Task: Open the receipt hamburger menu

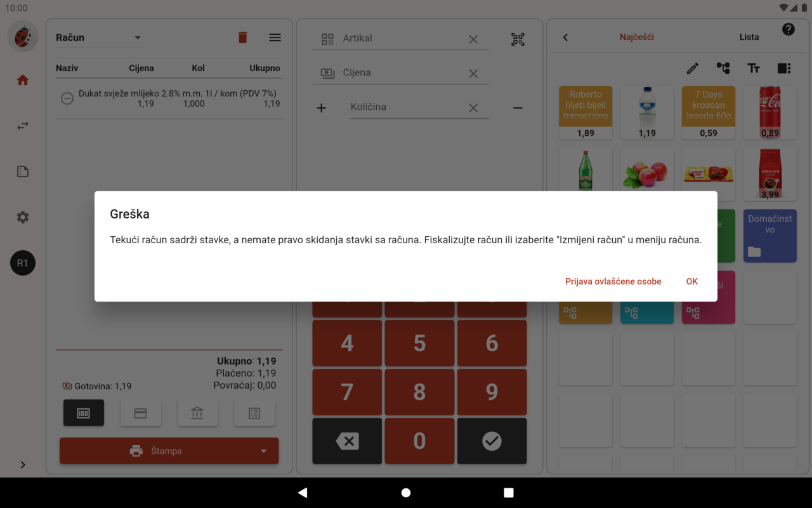Action: tap(275, 37)
